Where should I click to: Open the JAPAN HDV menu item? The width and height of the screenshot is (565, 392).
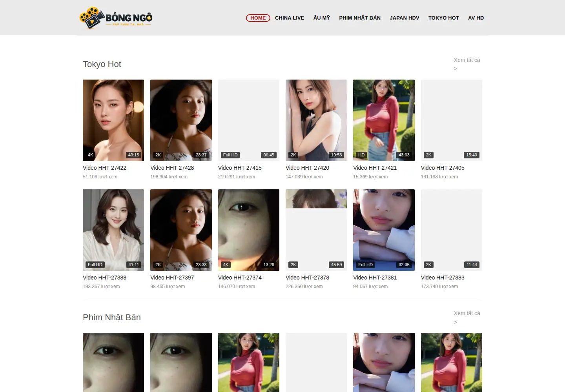coord(405,18)
